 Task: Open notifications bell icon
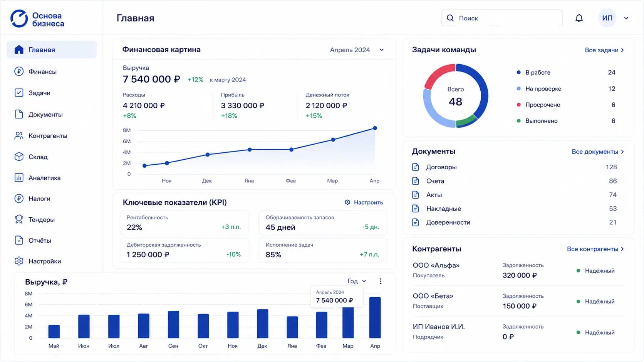tap(579, 18)
